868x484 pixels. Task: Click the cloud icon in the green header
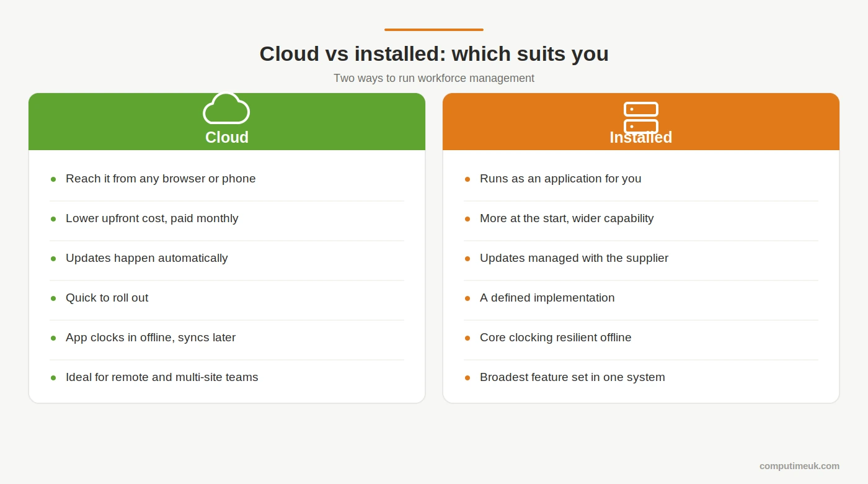pyautogui.click(x=226, y=109)
